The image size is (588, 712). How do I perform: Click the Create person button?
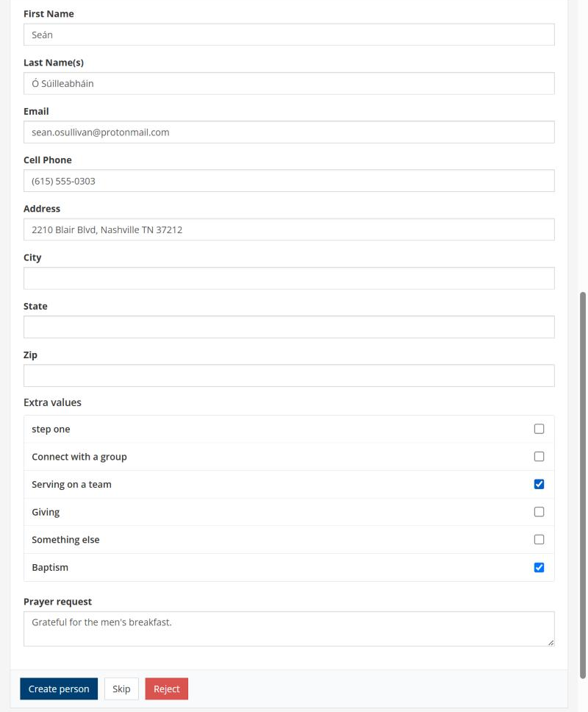pos(59,689)
